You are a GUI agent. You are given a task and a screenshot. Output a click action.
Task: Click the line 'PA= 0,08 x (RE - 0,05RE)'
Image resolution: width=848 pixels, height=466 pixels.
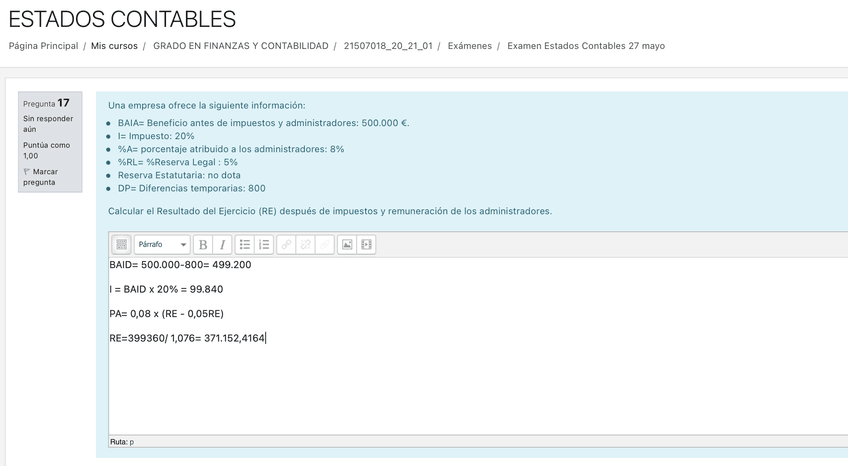click(166, 314)
